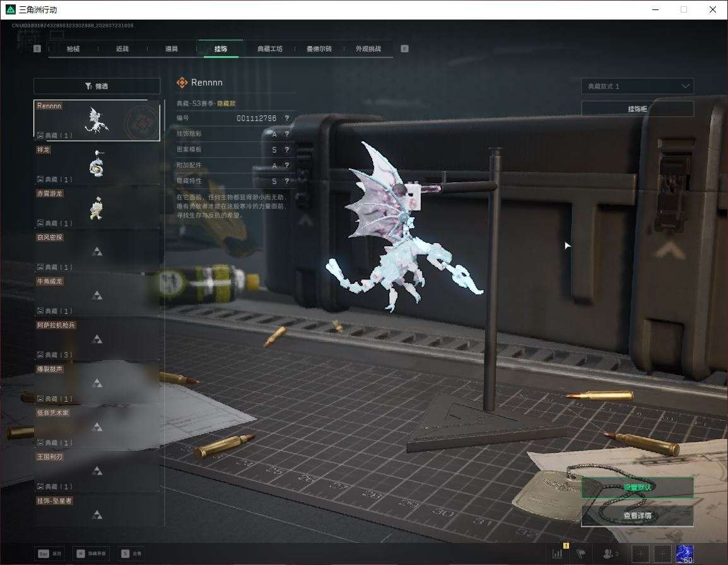Switch to the 近战 tab
Viewport: 728px width, 565px height.
coord(122,49)
